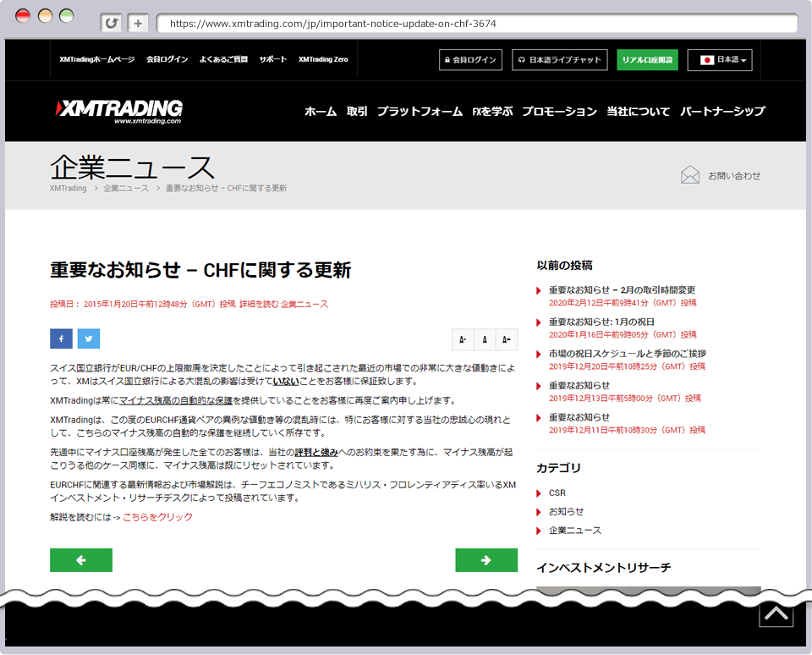Reload the page with the browser refresh icon
Viewport: 812px width, 655px height.
(x=111, y=24)
